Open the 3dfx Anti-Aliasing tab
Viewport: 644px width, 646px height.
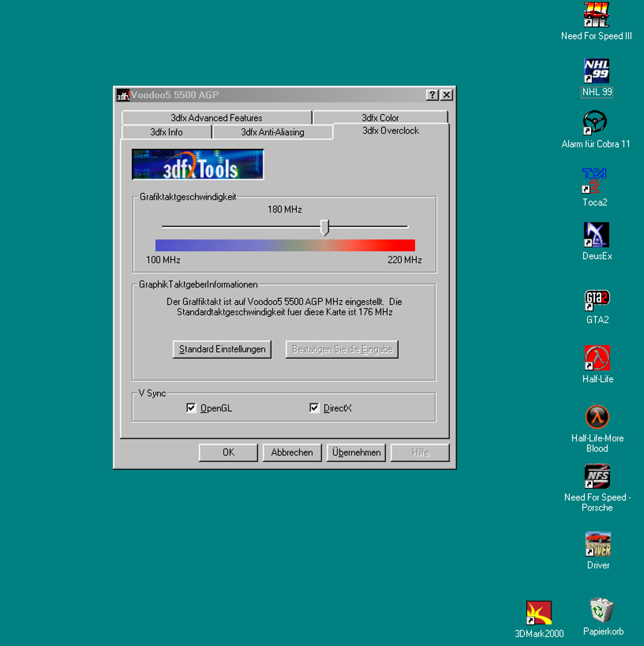tap(272, 132)
